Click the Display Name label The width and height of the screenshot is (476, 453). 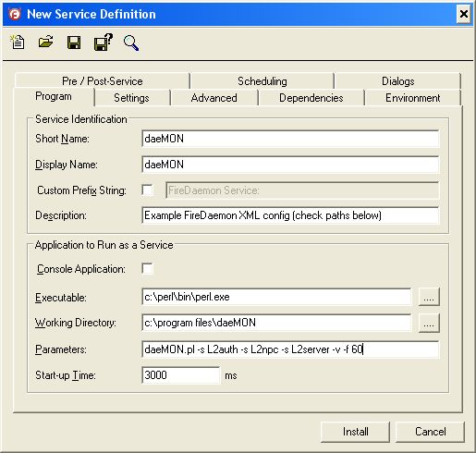67,165
